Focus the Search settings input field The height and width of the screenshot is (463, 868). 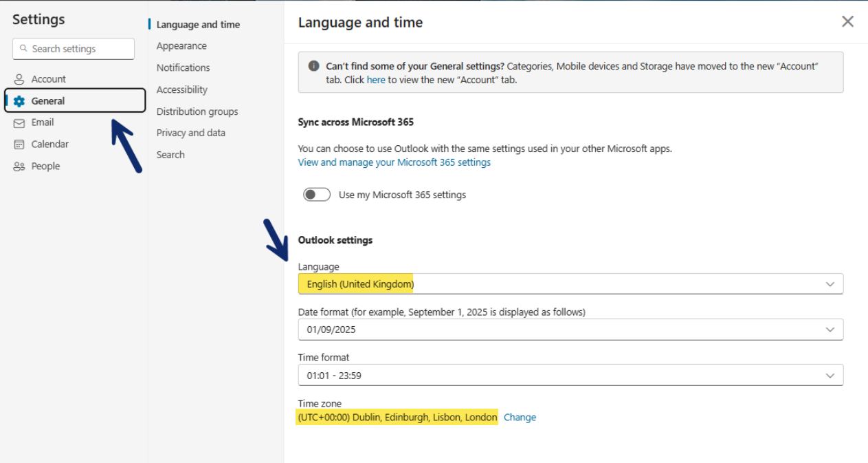coord(74,49)
